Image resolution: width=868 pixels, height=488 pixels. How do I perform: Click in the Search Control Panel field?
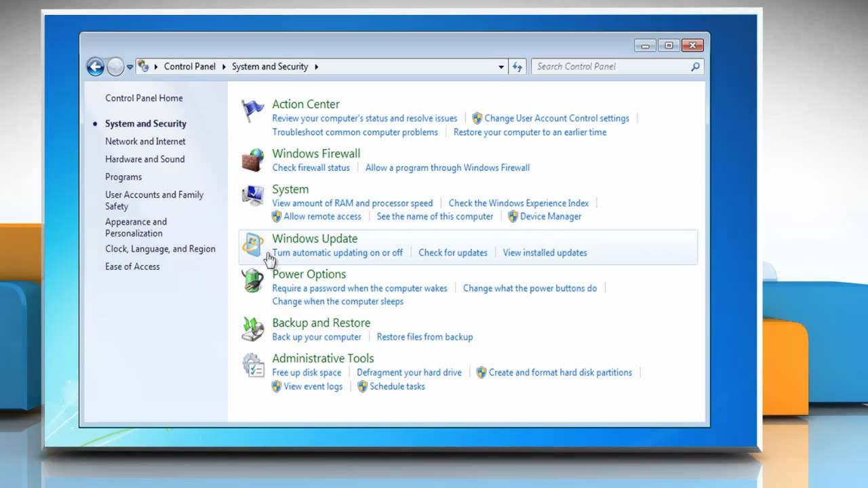(610, 66)
